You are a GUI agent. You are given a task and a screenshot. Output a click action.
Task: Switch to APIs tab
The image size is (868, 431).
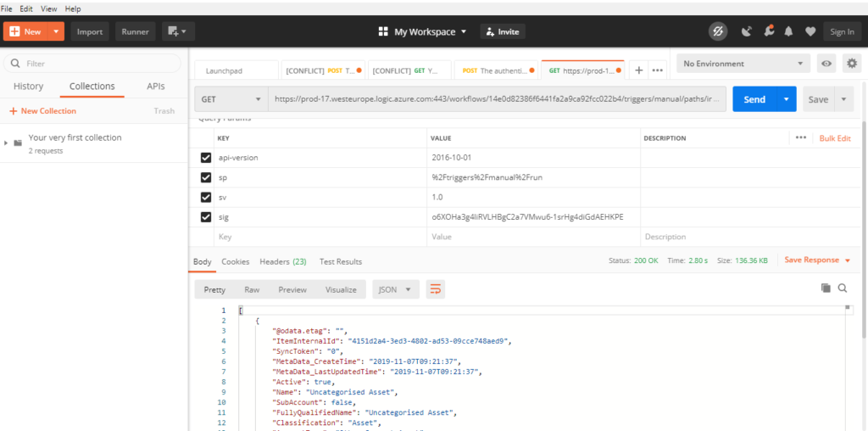click(x=156, y=87)
